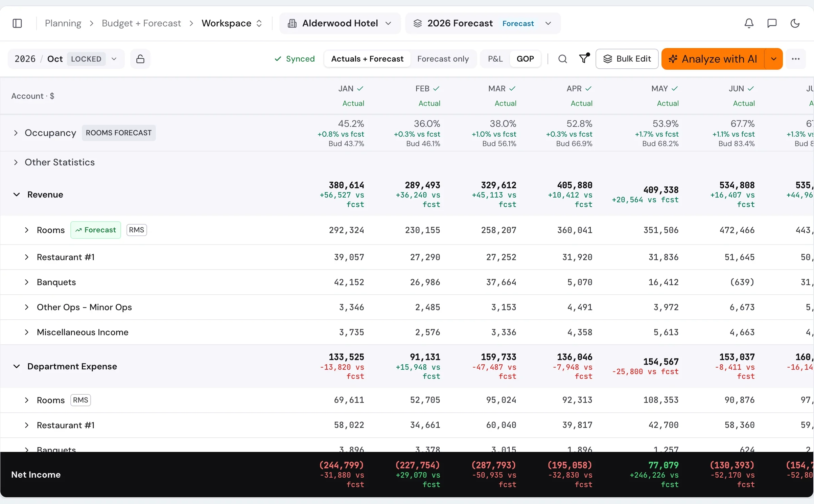Viewport: 814px width, 504px height.
Task: Click the LOCKED status tag
Action: click(86, 59)
